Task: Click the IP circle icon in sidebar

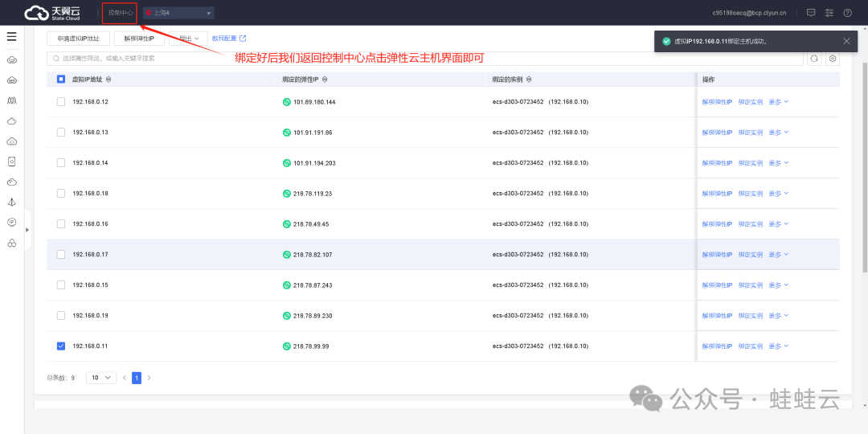Action: tap(11, 222)
